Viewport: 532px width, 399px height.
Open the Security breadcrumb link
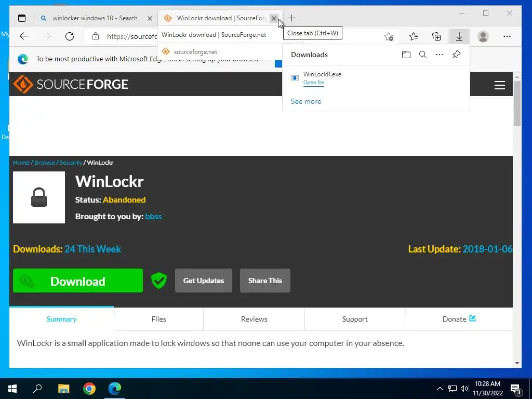pos(71,163)
